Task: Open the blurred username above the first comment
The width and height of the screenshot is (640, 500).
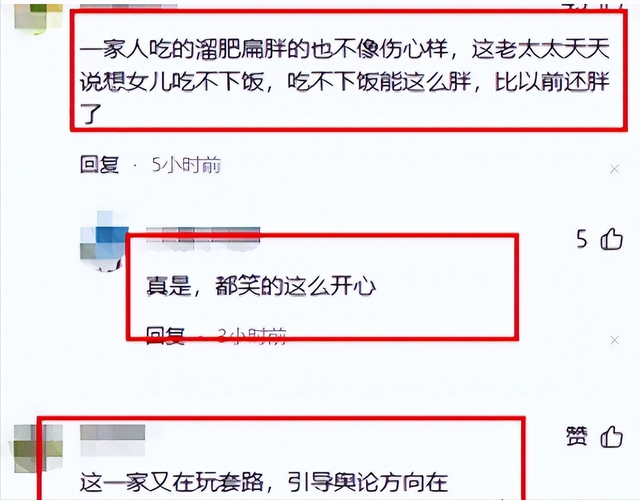Action: 129,6
